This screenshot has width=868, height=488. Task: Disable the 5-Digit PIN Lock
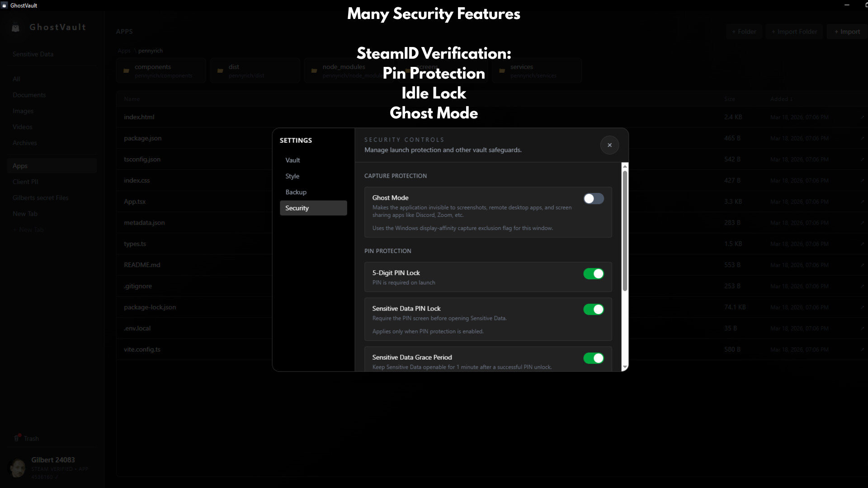[593, 273]
